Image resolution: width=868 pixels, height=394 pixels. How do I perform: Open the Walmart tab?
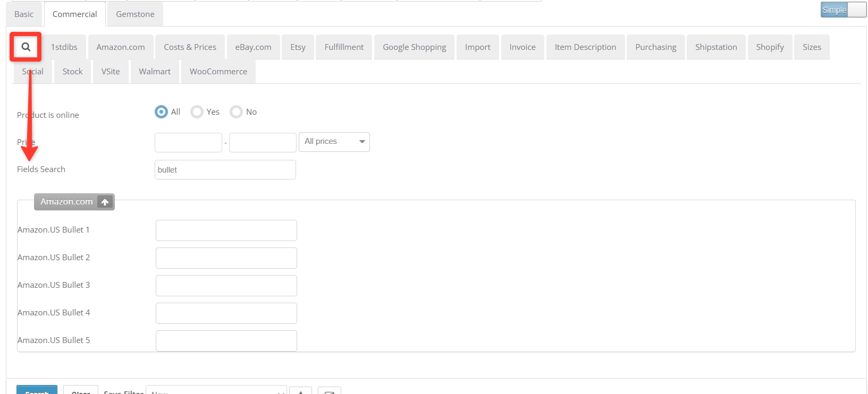tap(155, 72)
